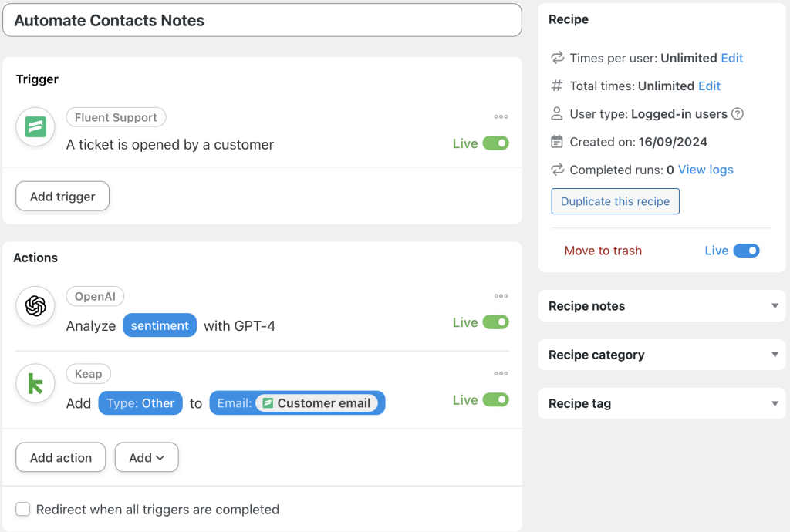This screenshot has width=790, height=532.
Task: Click the User type help question icon
Action: click(738, 114)
